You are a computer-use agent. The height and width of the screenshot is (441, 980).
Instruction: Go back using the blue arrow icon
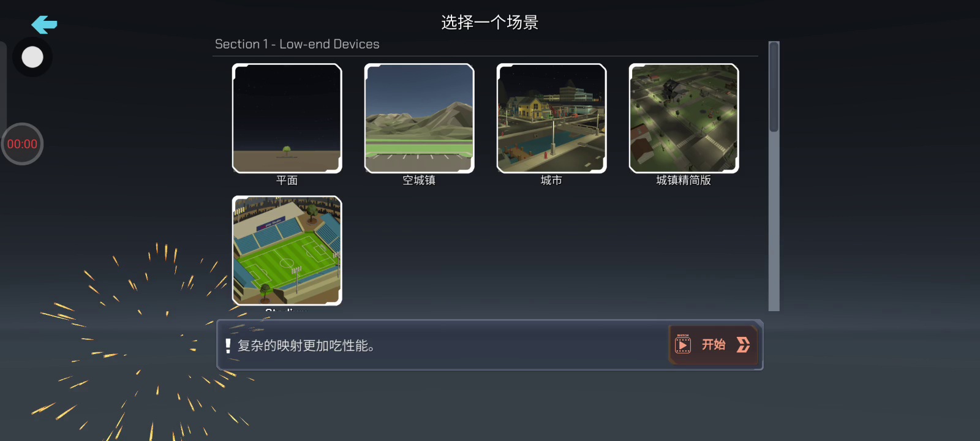44,24
